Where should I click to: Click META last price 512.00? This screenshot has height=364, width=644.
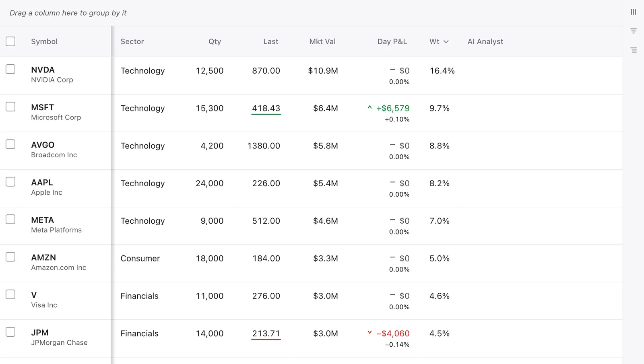tap(266, 221)
